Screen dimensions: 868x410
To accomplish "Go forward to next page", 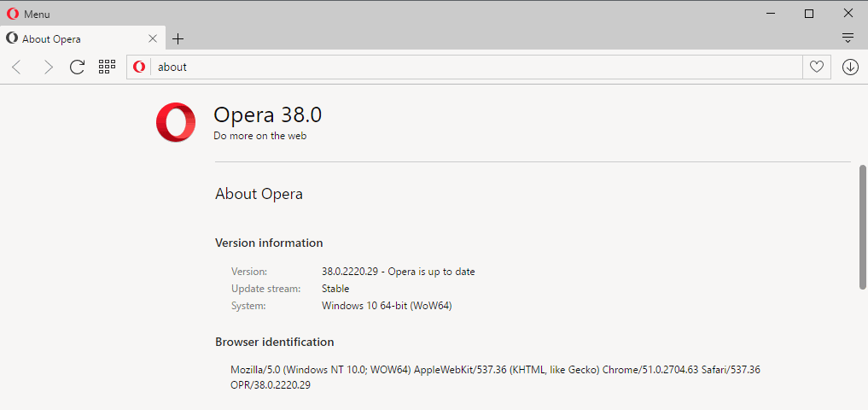I will [x=48, y=67].
